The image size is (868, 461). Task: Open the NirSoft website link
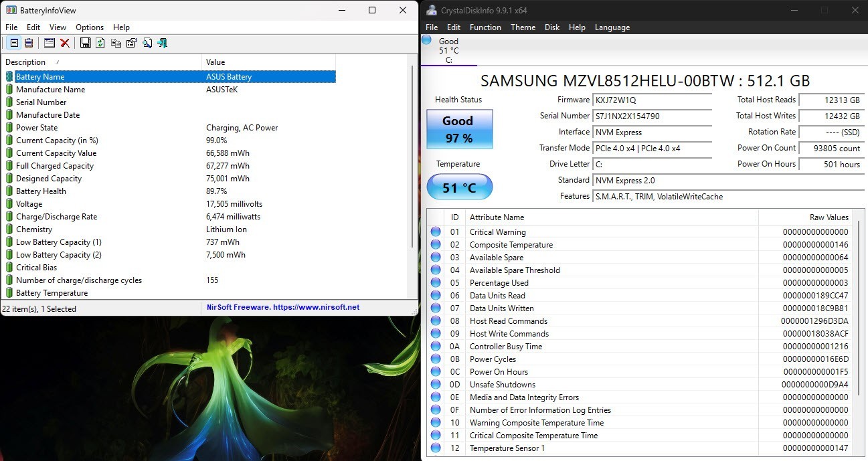283,308
